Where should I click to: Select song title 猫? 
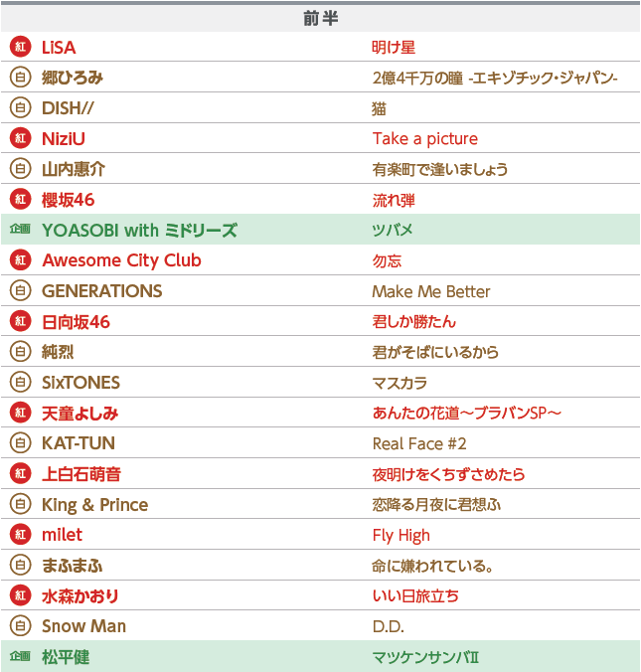(x=379, y=108)
